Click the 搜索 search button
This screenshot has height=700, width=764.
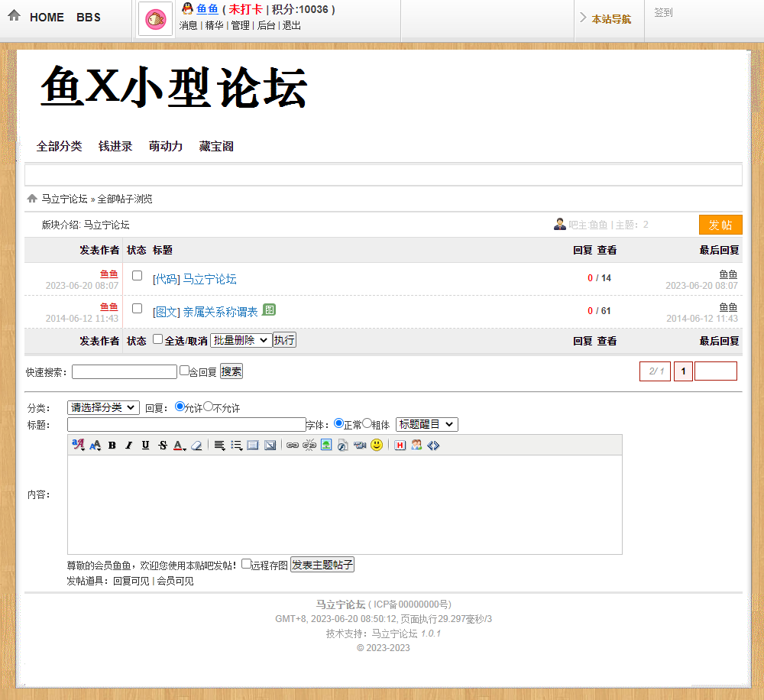click(231, 371)
